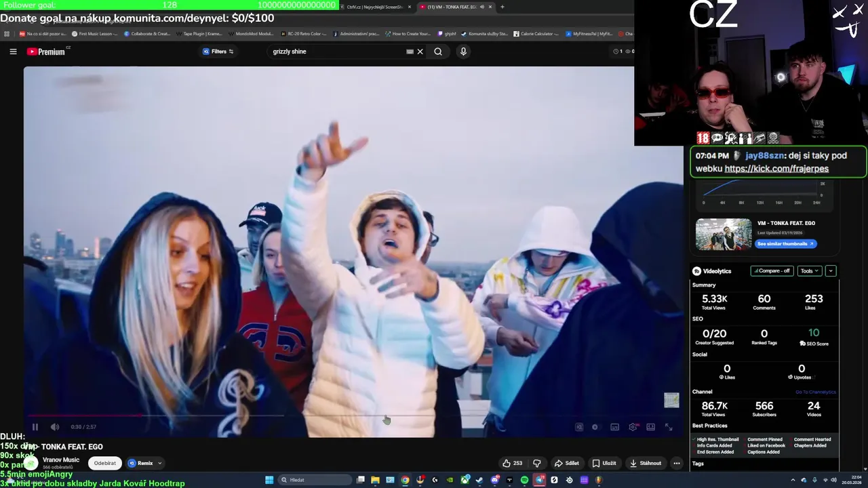Download the video via Stáhnout
868x488 pixels.
(645, 464)
